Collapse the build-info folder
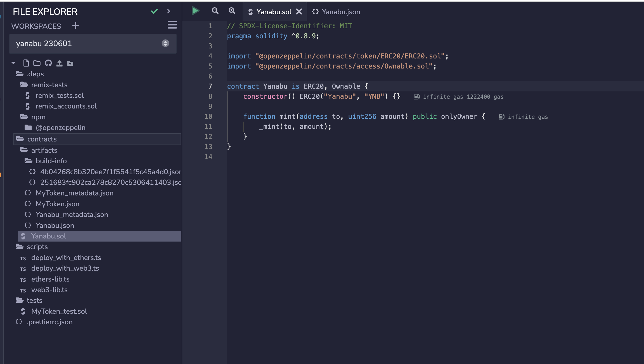The image size is (644, 364). click(x=51, y=161)
